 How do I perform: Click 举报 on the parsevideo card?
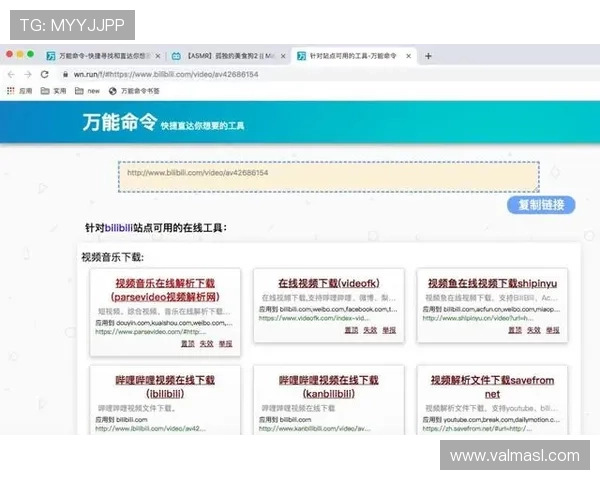click(225, 344)
